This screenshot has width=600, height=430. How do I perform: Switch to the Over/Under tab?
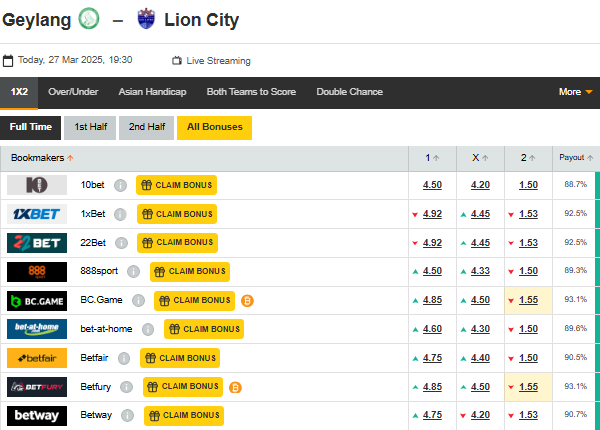73,92
